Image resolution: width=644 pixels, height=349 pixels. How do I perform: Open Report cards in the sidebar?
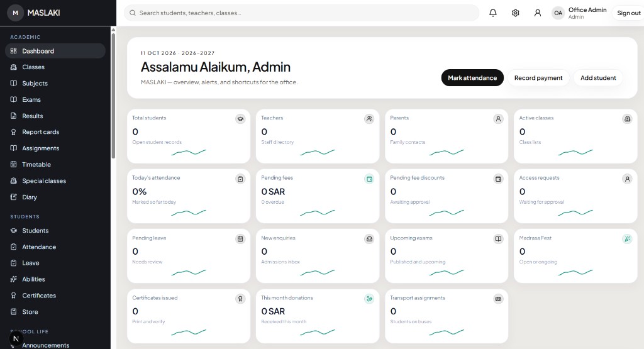pos(55,132)
